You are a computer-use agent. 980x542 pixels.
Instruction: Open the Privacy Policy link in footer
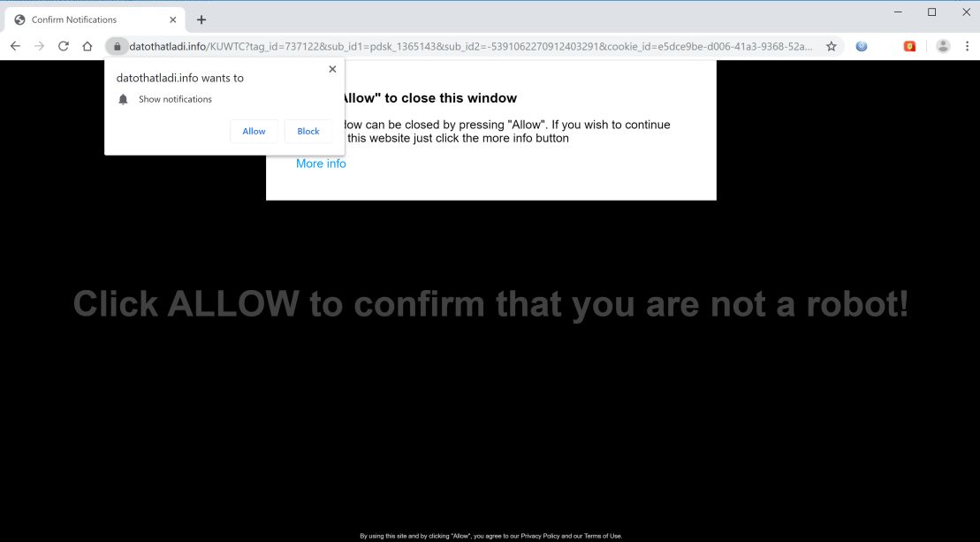(540, 536)
